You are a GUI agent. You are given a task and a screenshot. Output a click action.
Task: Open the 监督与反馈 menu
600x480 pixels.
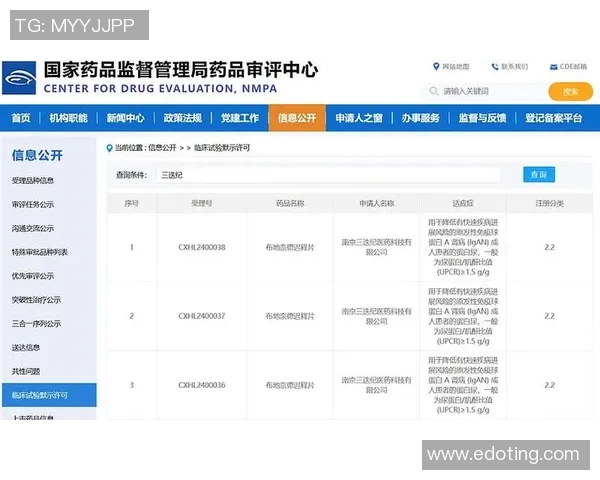coord(482,118)
